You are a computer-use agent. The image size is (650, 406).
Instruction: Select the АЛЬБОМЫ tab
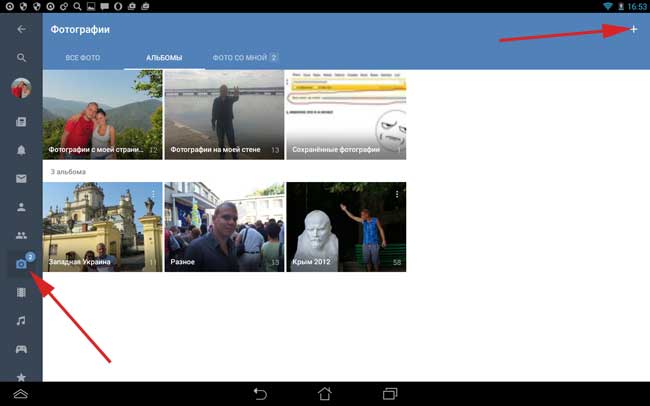click(165, 58)
